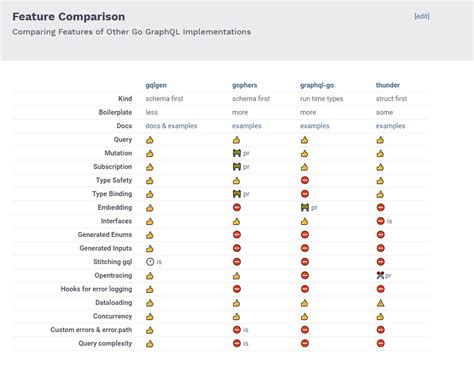Viewport: 474px width, 386px height.
Task: Open the gqlgen column header link
Action: (x=156, y=85)
